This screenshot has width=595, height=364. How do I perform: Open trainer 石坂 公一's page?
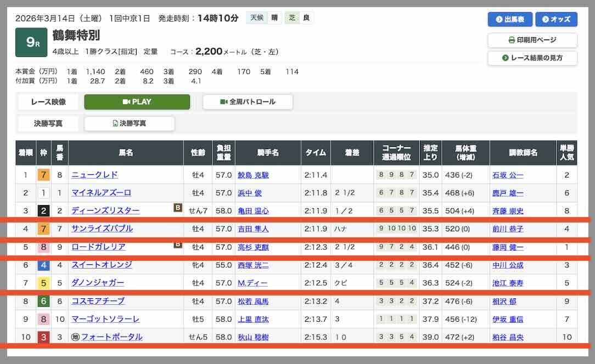(x=508, y=175)
